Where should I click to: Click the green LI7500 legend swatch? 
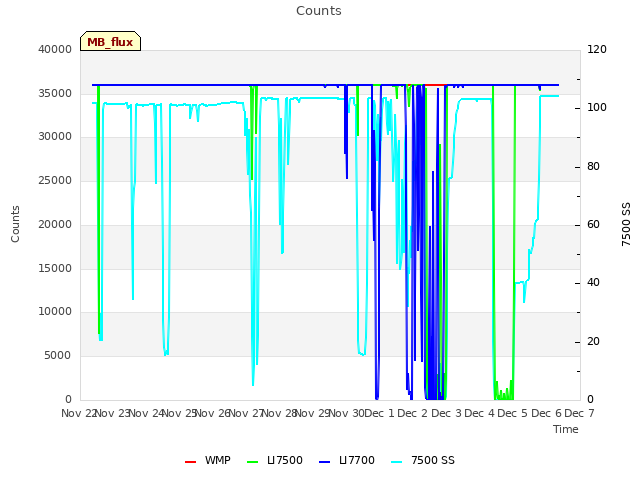coord(253,462)
